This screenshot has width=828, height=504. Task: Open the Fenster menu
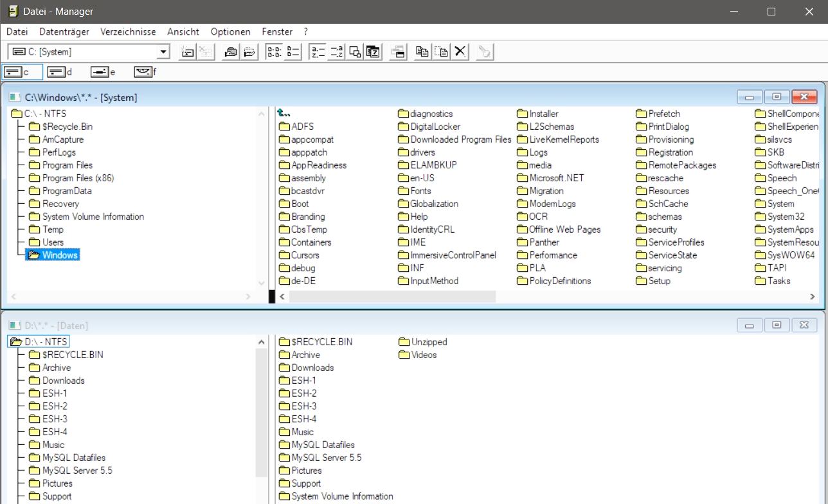[x=277, y=32]
